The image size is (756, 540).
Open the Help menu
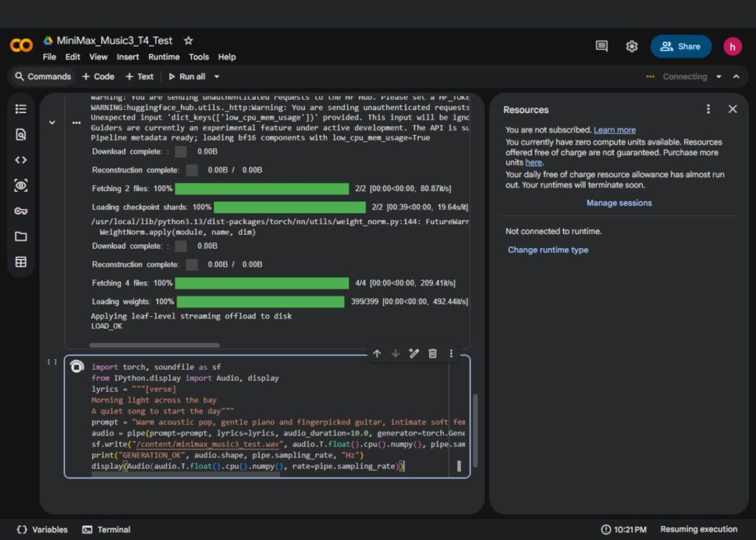coord(227,57)
